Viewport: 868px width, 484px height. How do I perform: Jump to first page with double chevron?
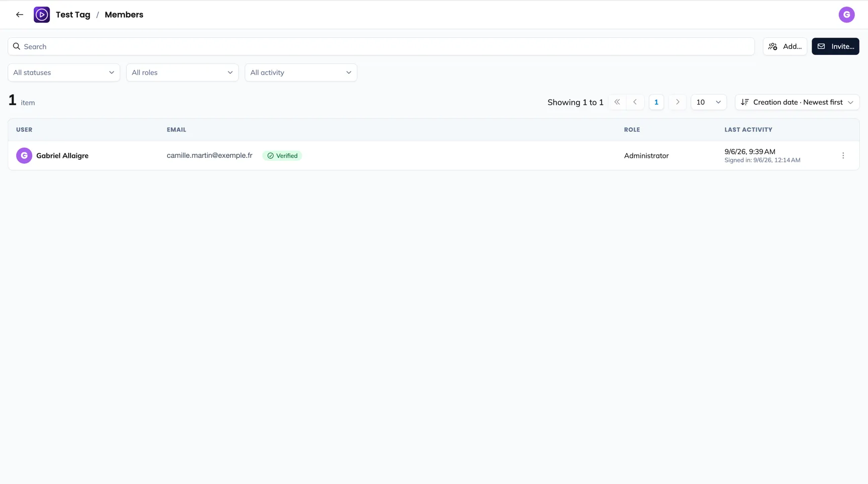click(617, 102)
